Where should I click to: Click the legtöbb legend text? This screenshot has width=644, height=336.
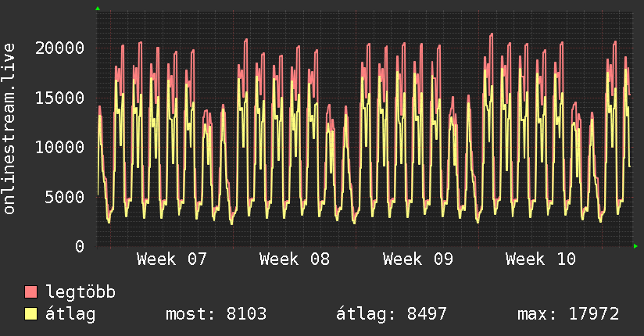click(x=81, y=292)
